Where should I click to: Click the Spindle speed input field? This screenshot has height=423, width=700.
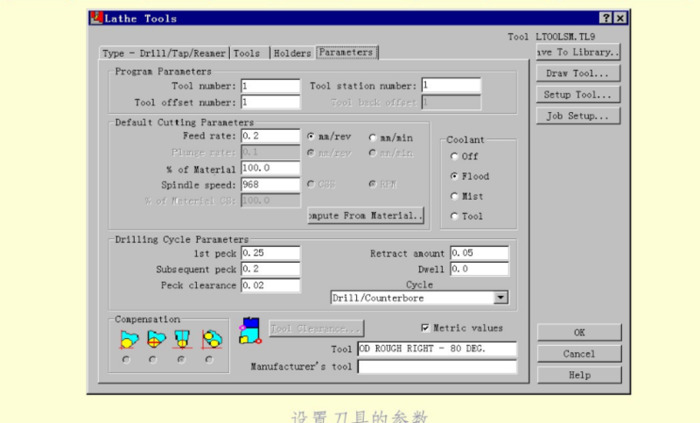click(270, 185)
